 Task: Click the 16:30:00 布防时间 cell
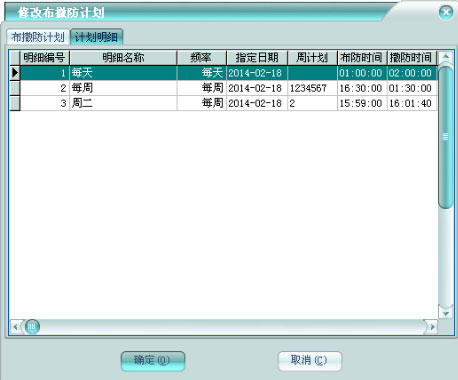pos(362,88)
